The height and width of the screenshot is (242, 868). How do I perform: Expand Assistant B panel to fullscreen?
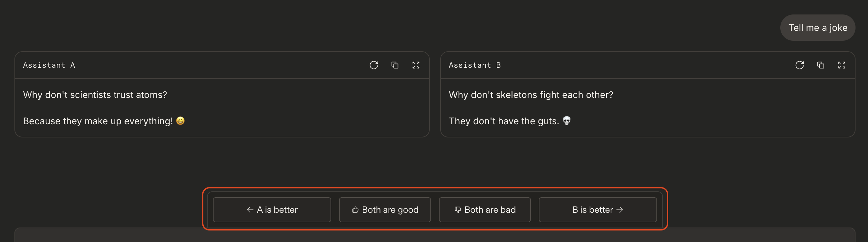tap(841, 65)
